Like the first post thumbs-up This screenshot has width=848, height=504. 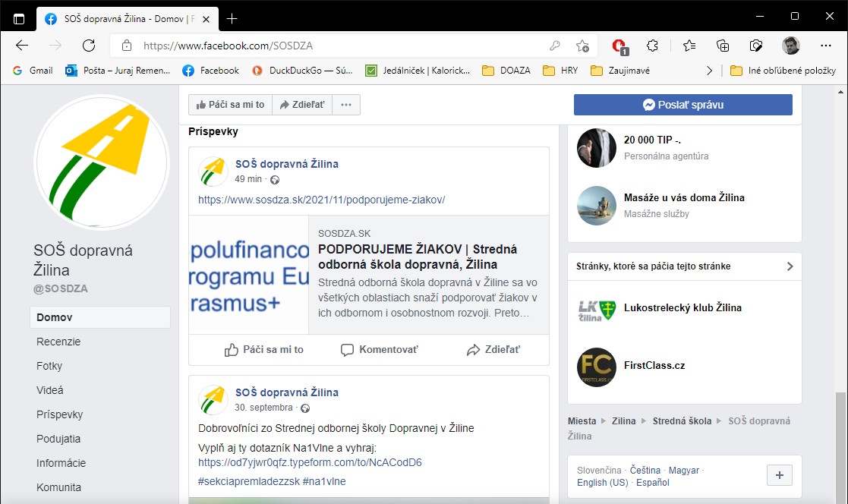coord(264,350)
